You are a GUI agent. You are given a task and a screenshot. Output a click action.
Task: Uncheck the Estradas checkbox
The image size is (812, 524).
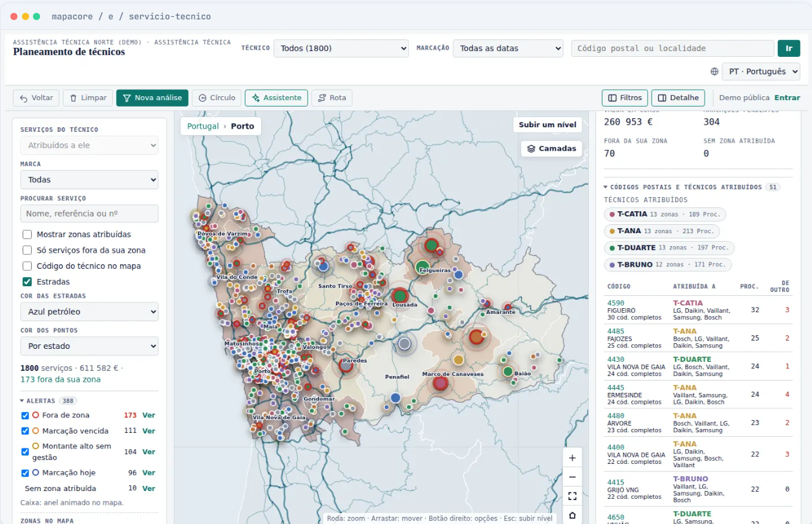pyautogui.click(x=27, y=282)
